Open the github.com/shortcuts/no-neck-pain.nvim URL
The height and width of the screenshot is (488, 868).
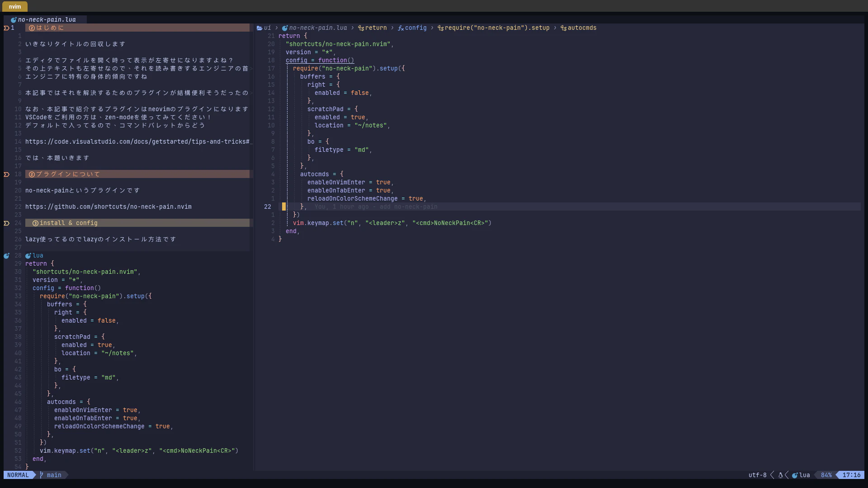[x=108, y=207]
